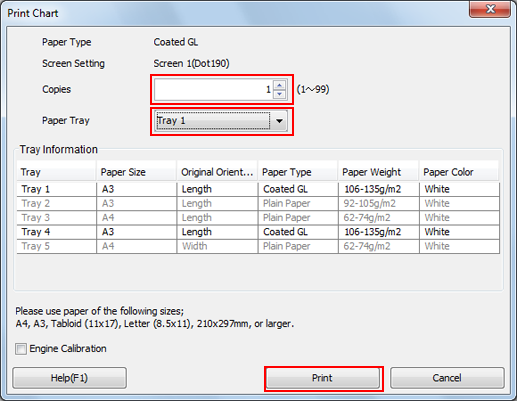517x401 pixels.
Task: Click the Cancel button
Action: (447, 378)
